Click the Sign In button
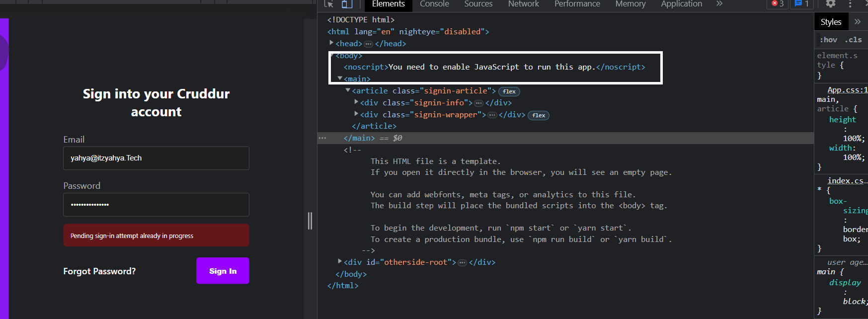This screenshot has height=319, width=868. pyautogui.click(x=223, y=271)
